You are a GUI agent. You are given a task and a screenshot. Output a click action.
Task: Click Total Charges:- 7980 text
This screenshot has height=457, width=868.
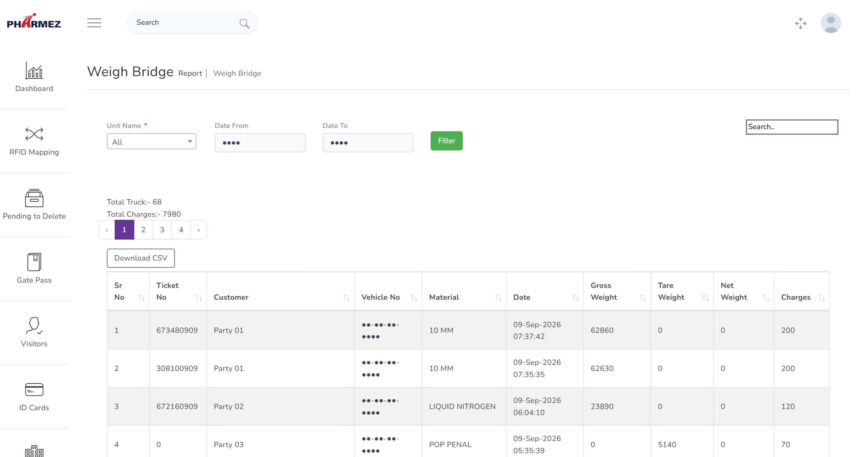click(x=144, y=214)
